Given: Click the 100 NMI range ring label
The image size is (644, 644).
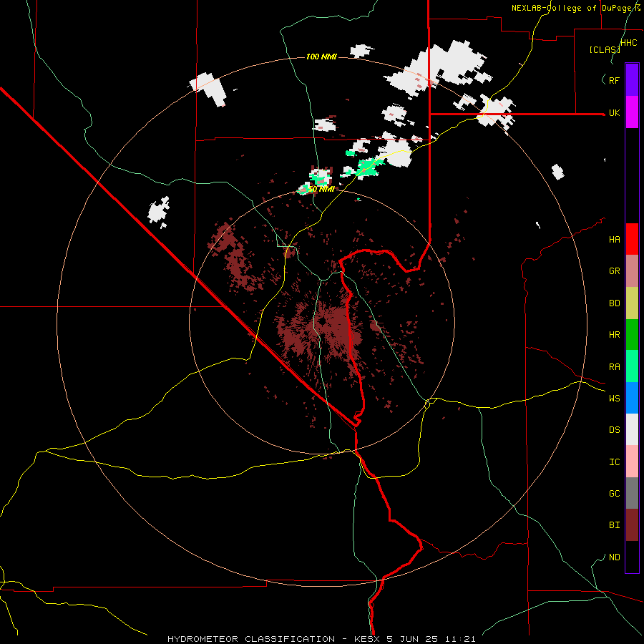Looking at the screenshot, I should coord(321,57).
